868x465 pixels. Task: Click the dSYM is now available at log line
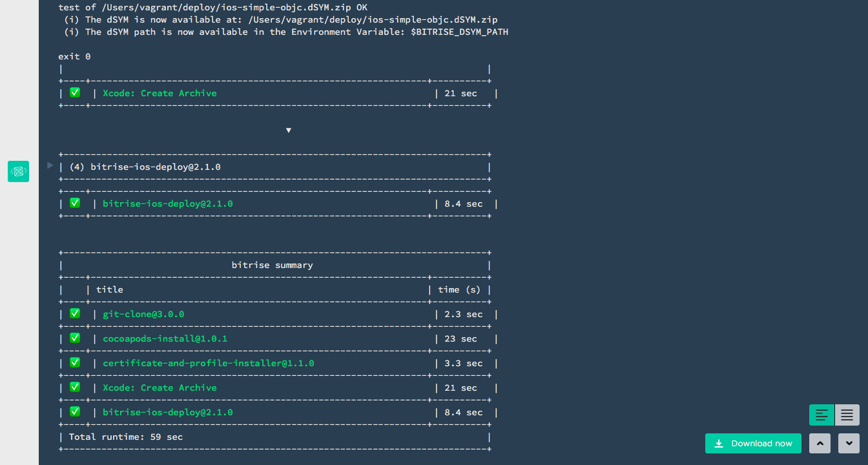pyautogui.click(x=281, y=20)
